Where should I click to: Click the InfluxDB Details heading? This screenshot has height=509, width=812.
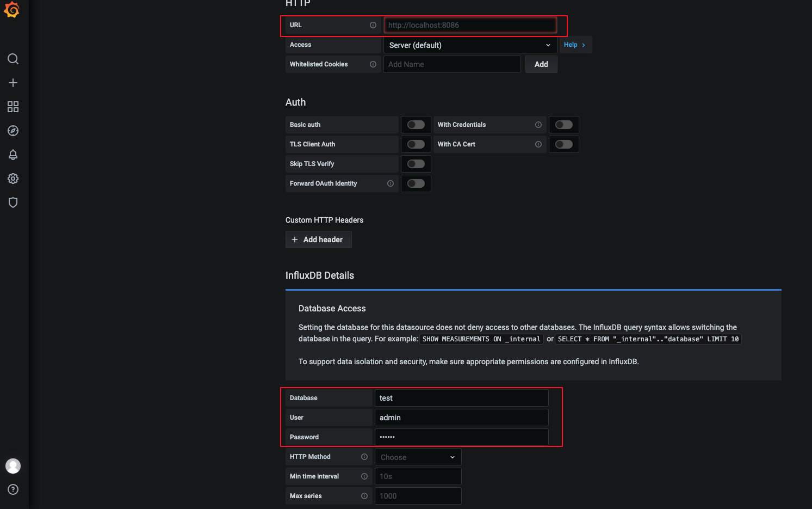[320, 275]
